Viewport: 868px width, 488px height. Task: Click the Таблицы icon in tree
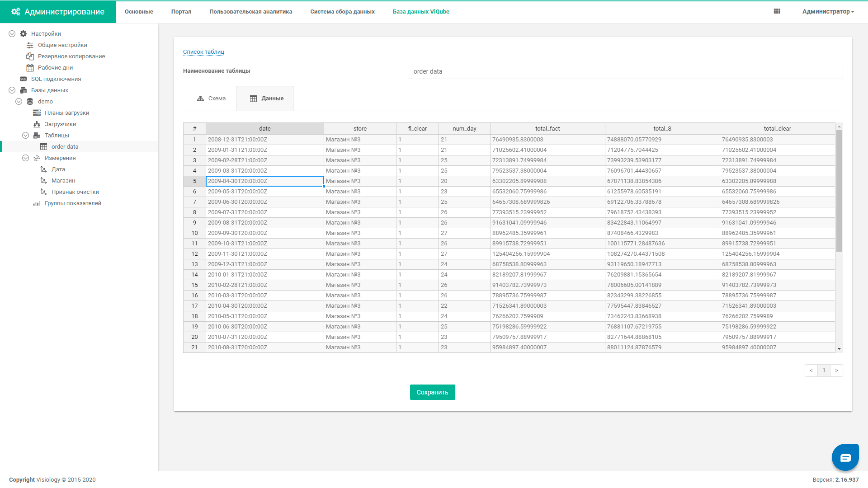tap(37, 136)
